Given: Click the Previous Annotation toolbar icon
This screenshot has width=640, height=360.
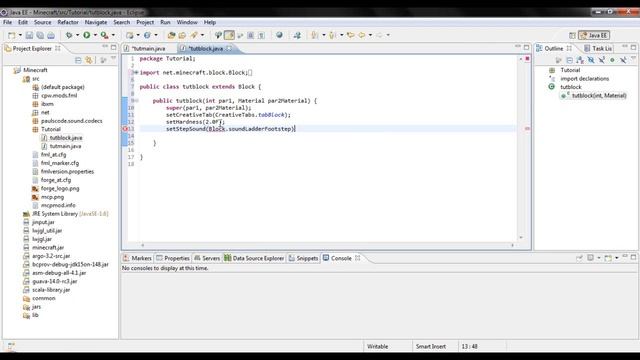Looking at the screenshot, I should click(332, 36).
